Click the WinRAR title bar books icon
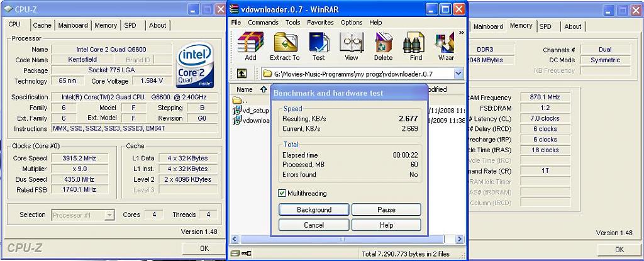The image size is (644, 261). [234, 9]
